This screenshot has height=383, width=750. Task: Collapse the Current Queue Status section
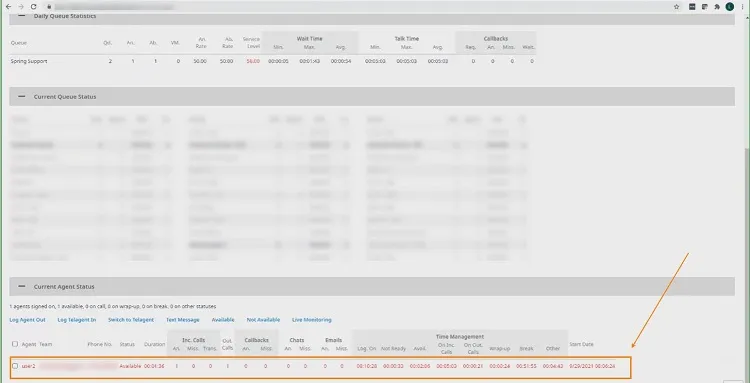(x=22, y=96)
